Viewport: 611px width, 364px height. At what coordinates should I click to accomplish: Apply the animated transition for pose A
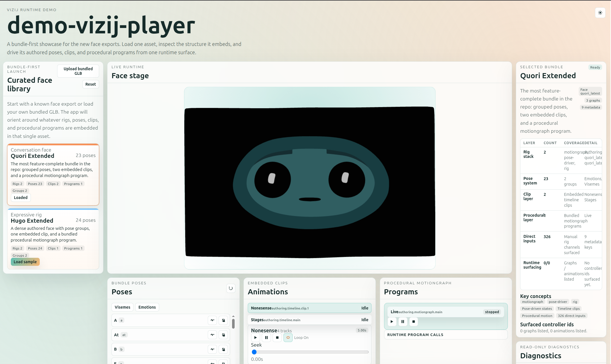pos(212,320)
